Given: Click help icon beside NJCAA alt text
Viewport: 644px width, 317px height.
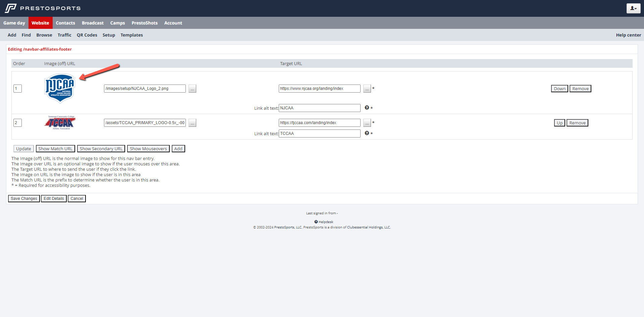Looking at the screenshot, I should pyautogui.click(x=367, y=108).
